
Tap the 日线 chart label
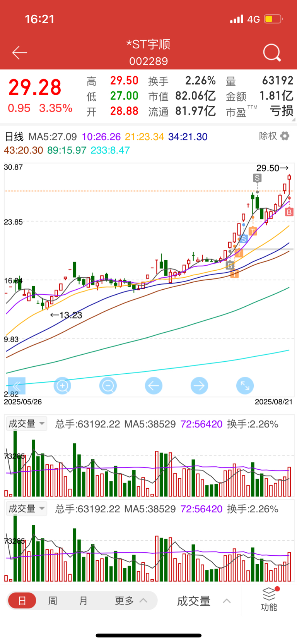click(x=14, y=137)
